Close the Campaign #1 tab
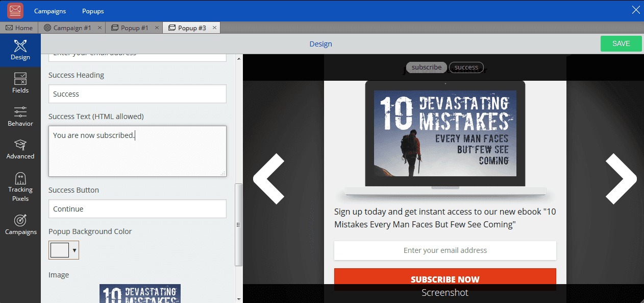This screenshot has width=644, height=303. coord(100,28)
